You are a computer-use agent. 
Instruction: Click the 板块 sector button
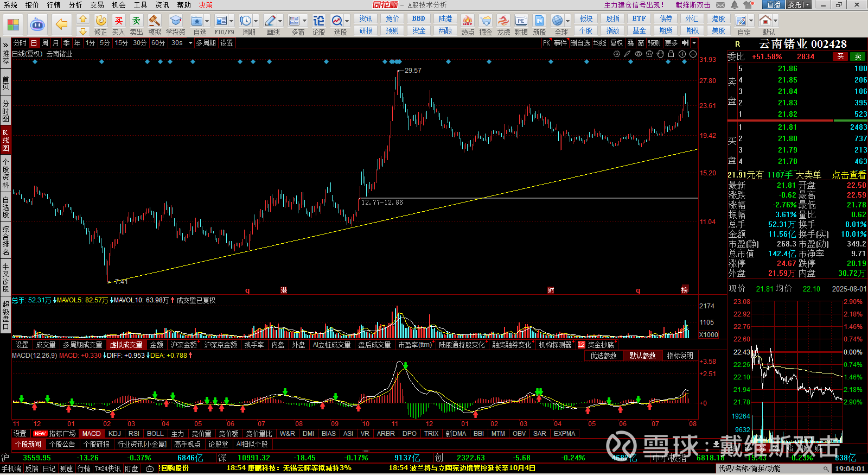586,18
